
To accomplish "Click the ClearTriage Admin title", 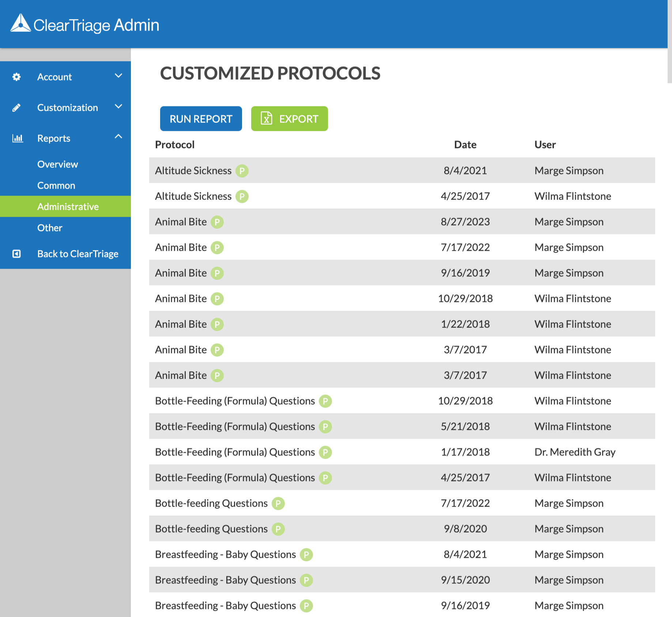I will coord(96,25).
